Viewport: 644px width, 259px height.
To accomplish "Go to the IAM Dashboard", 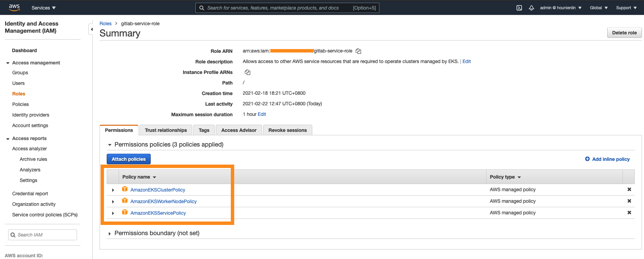I will pyautogui.click(x=24, y=50).
